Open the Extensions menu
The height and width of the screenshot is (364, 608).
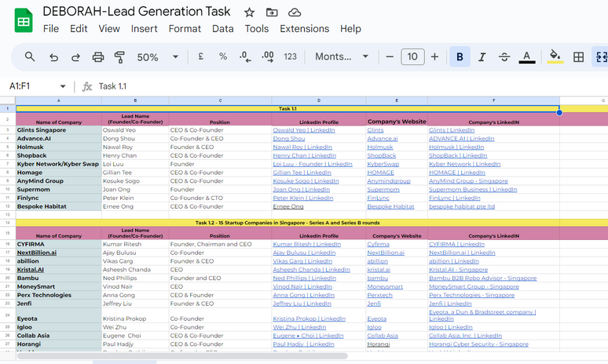304,29
